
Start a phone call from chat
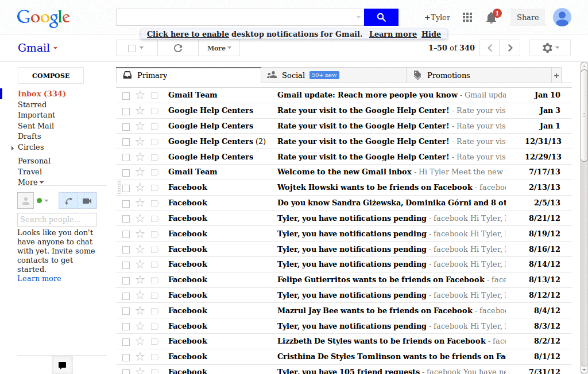pos(68,201)
